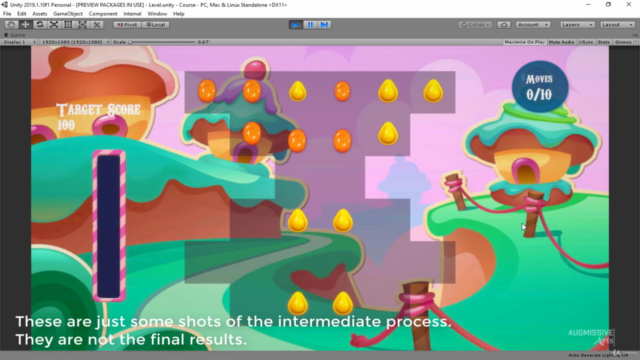Open the Layers dropdown

(x=577, y=25)
